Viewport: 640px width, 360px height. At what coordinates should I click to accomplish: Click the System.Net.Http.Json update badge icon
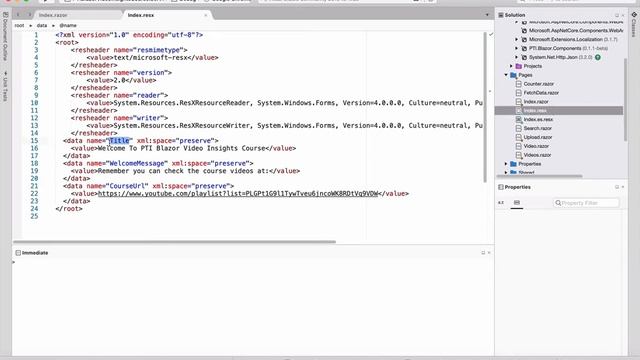(x=598, y=57)
